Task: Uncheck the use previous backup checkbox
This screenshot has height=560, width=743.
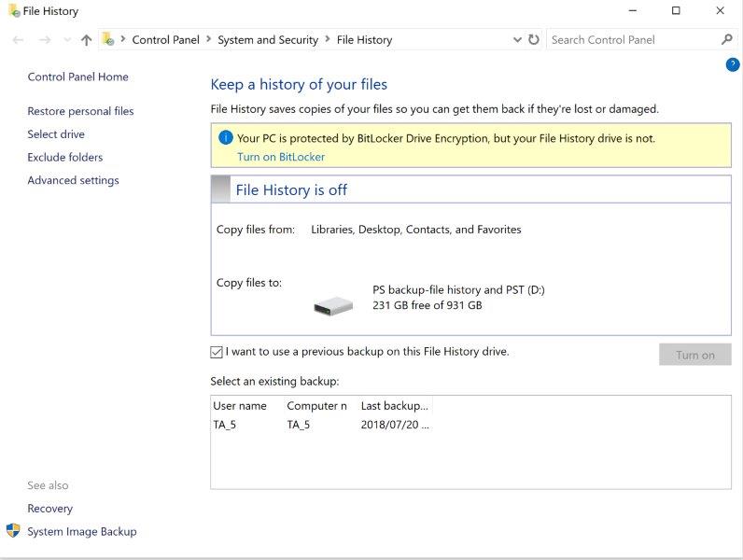Action: (217, 353)
